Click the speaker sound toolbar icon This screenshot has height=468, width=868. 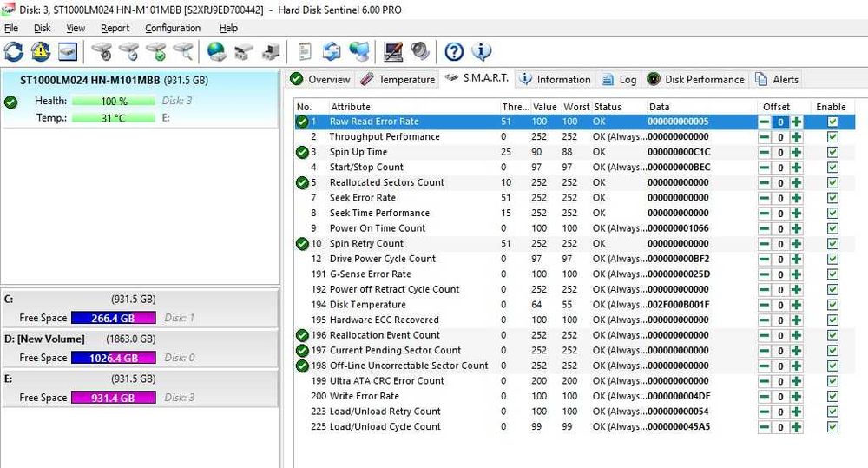tap(420, 51)
